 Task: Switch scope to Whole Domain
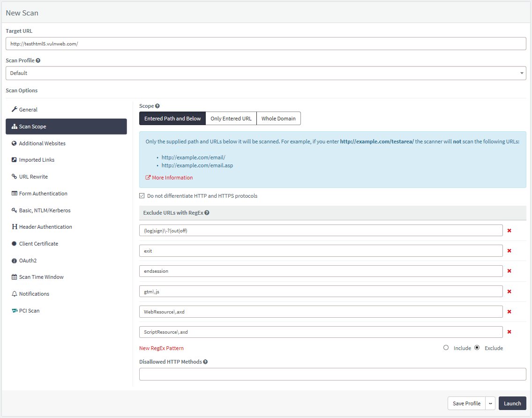click(278, 119)
